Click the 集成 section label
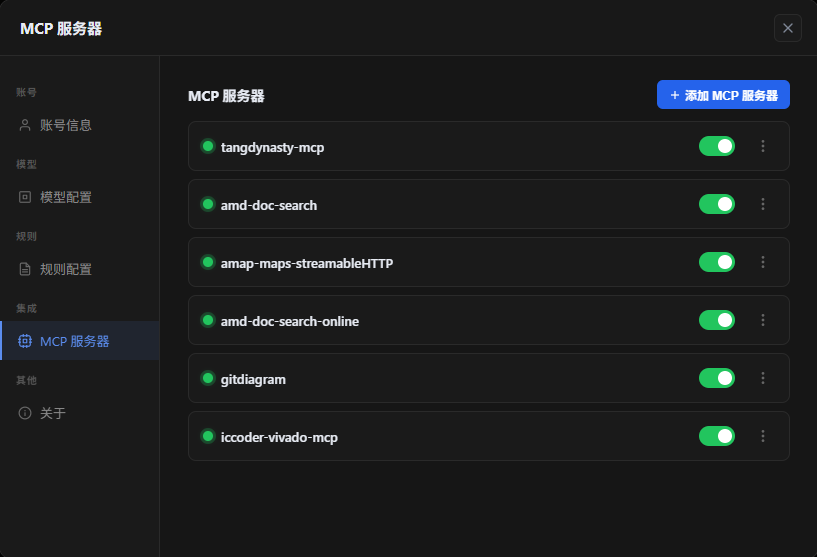 point(26,308)
